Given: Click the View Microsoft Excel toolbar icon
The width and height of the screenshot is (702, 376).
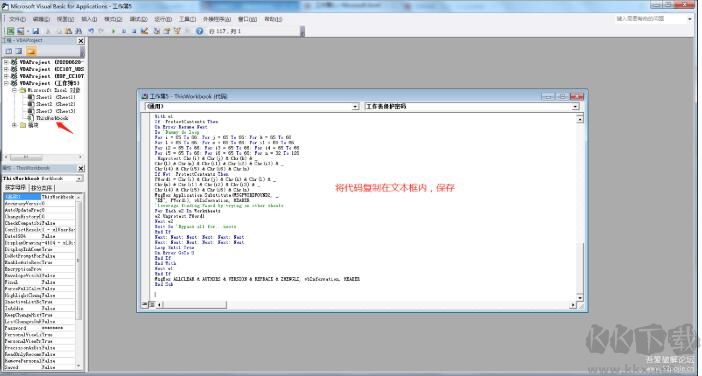Looking at the screenshot, I should tap(10, 31).
